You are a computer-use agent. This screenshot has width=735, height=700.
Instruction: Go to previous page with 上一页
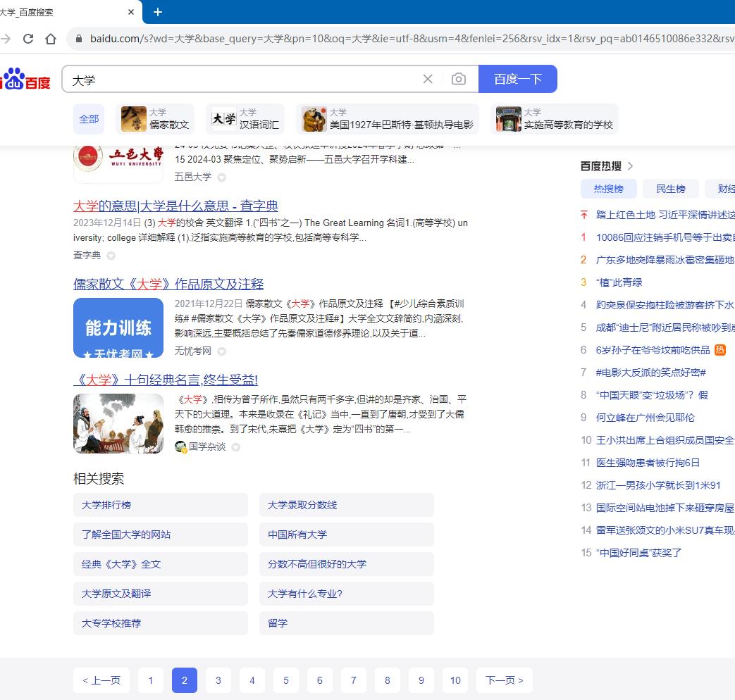(101, 680)
